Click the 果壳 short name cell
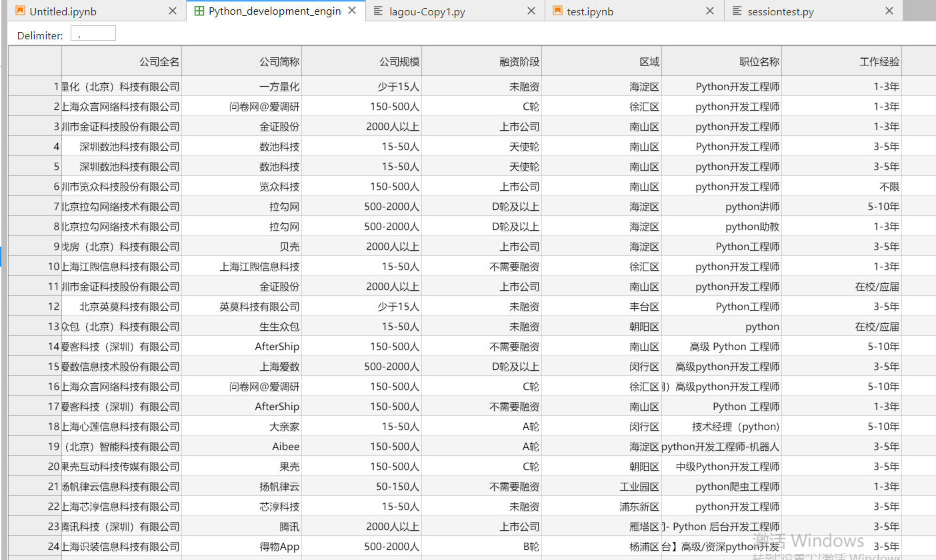Screen dimensions: 936x560 tap(241, 467)
